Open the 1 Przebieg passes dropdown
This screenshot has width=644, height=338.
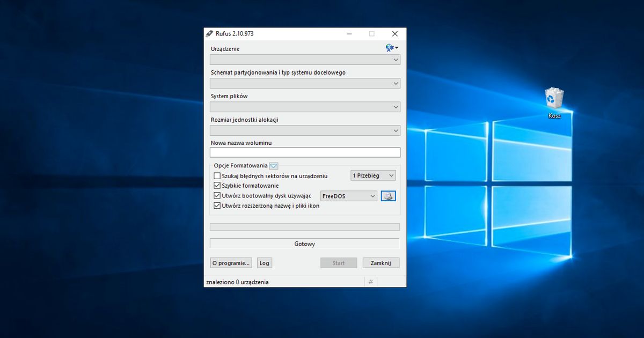[x=374, y=175]
